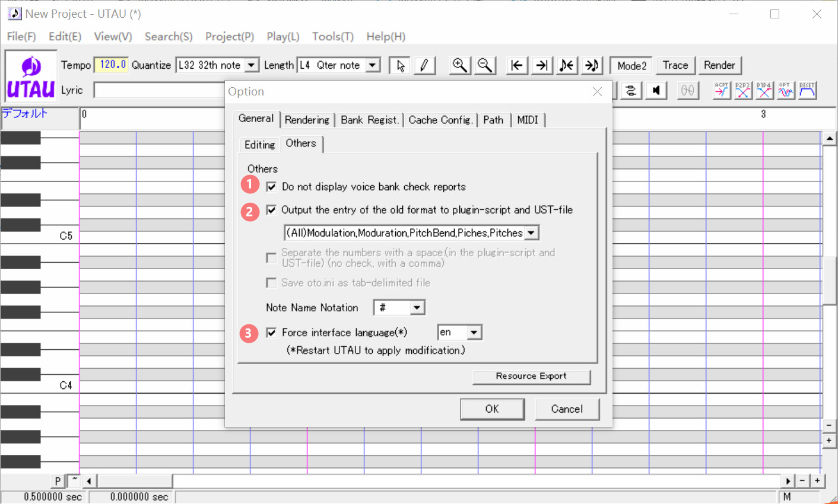Switch to the Cache Config. tab
Viewport: 838px width, 504px height.
click(x=441, y=120)
